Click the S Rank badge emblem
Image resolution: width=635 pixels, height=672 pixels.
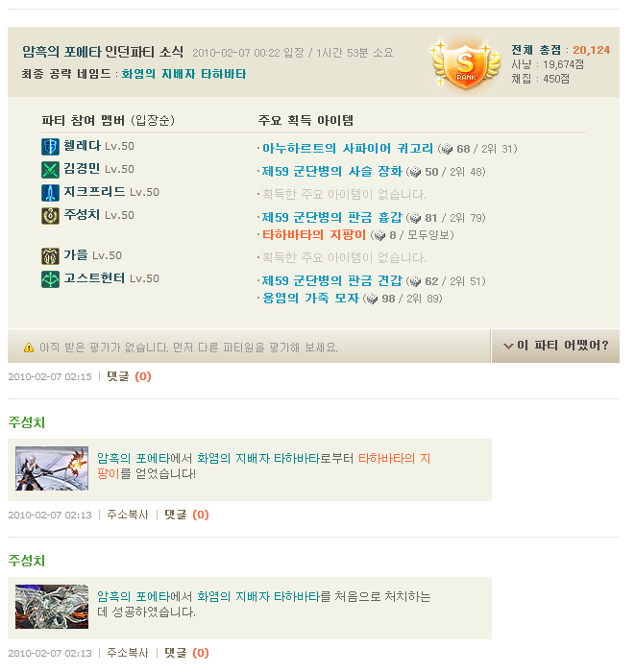coord(466,64)
